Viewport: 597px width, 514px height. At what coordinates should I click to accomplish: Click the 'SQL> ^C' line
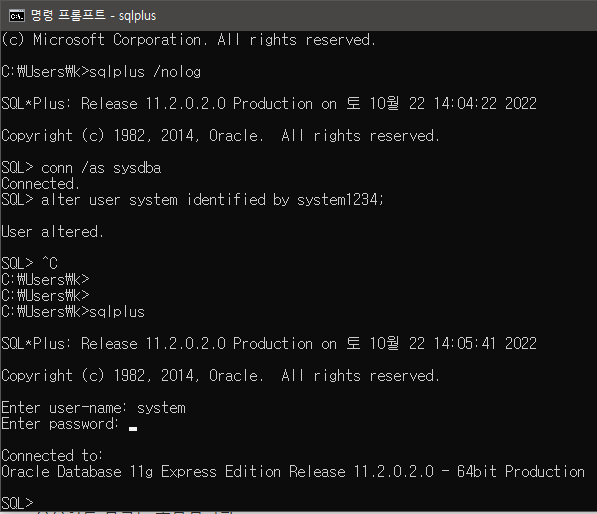point(29,263)
